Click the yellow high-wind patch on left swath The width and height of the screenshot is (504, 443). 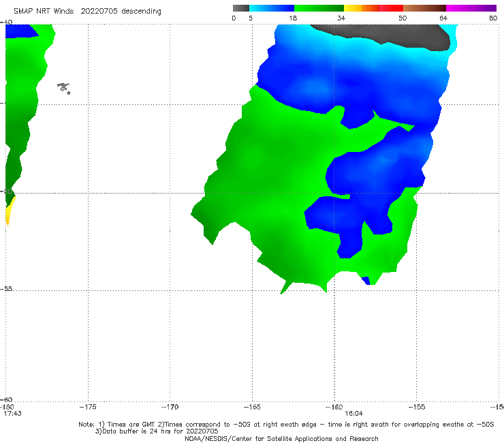click(10, 210)
